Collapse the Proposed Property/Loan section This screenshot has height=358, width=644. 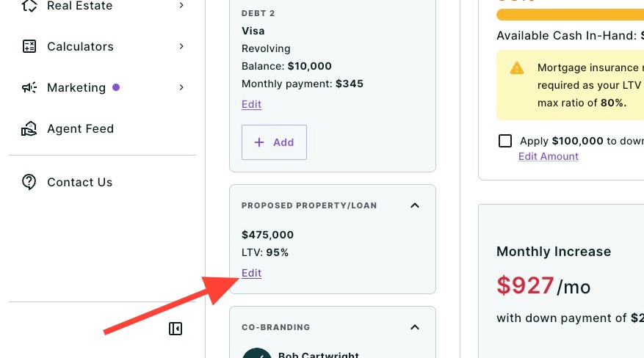(x=415, y=205)
